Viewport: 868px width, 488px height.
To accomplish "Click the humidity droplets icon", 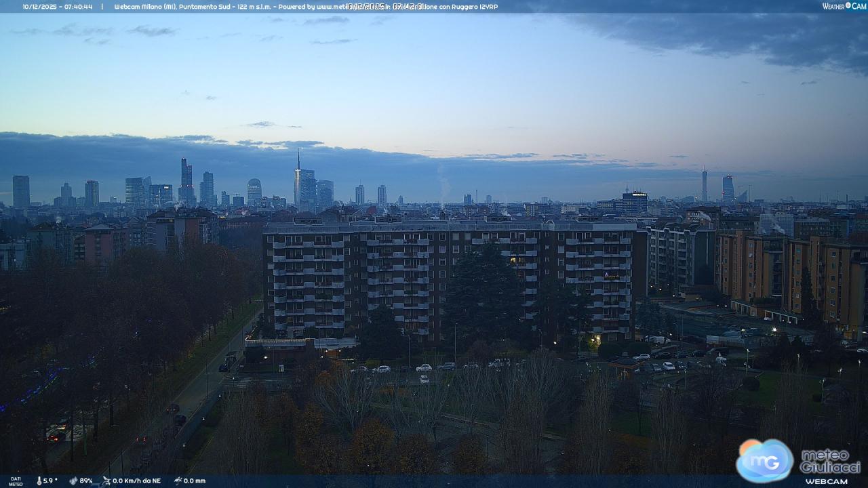I will tap(73, 481).
